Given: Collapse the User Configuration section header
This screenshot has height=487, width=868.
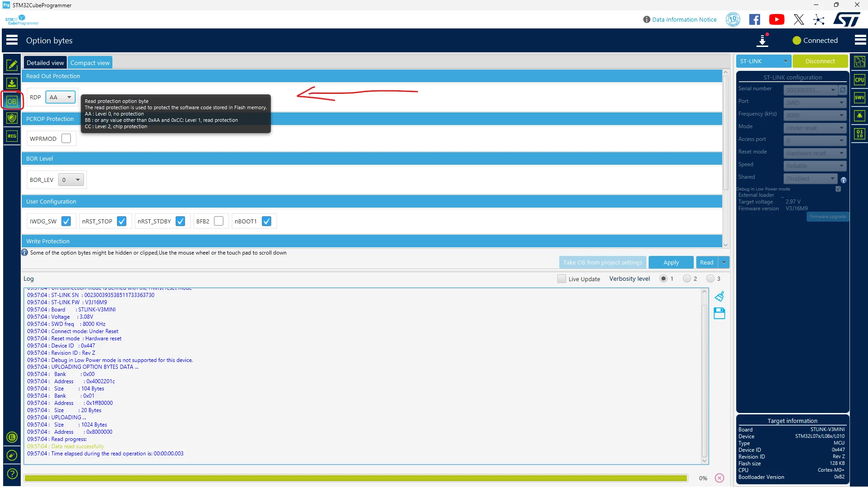Looking at the screenshot, I should coord(372,201).
